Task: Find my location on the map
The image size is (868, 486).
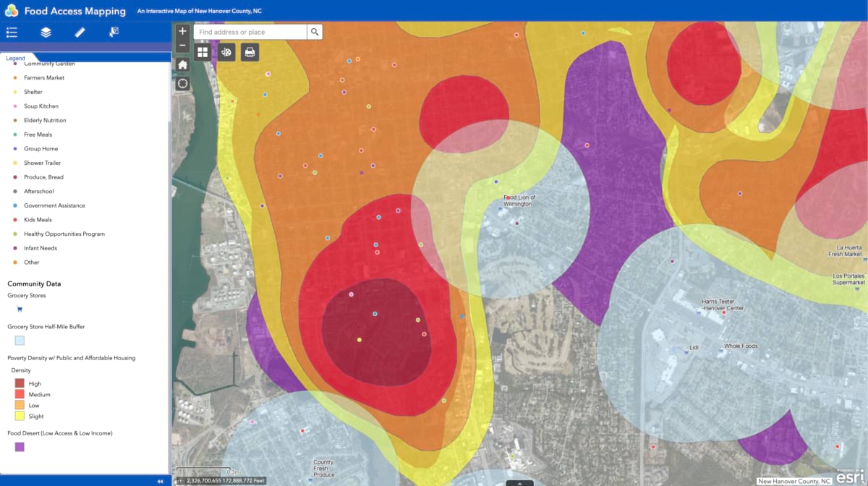Action: [x=182, y=83]
